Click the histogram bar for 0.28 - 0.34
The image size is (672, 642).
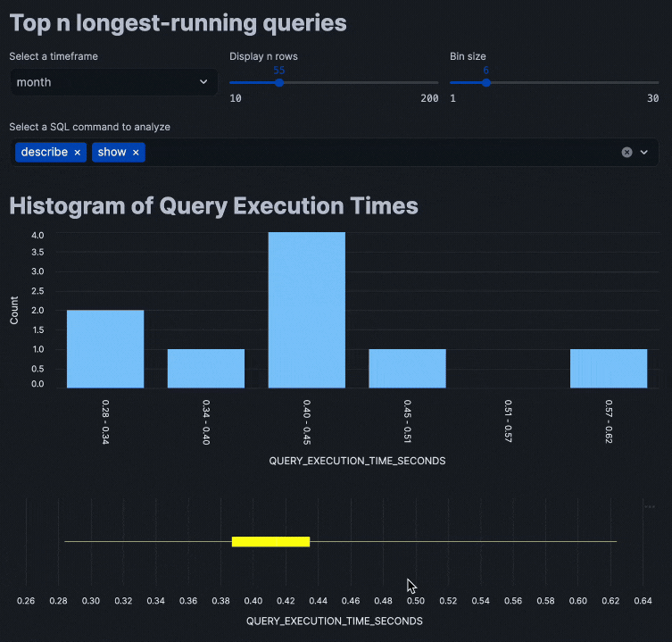[x=105, y=348]
